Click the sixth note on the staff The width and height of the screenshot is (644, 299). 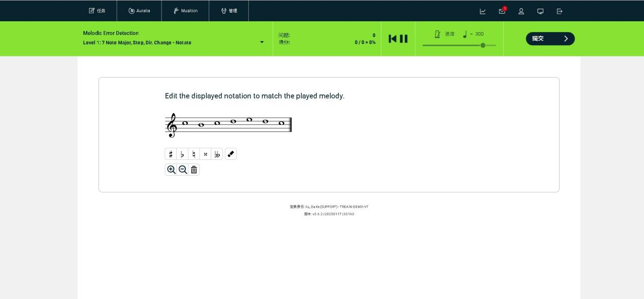click(266, 121)
